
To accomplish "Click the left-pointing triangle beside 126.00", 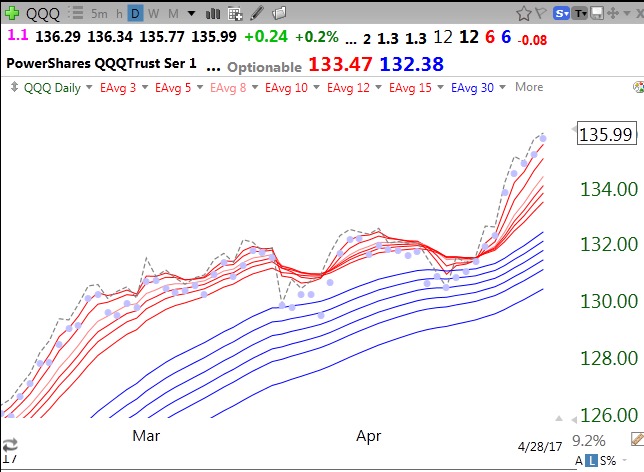I will (x=574, y=419).
